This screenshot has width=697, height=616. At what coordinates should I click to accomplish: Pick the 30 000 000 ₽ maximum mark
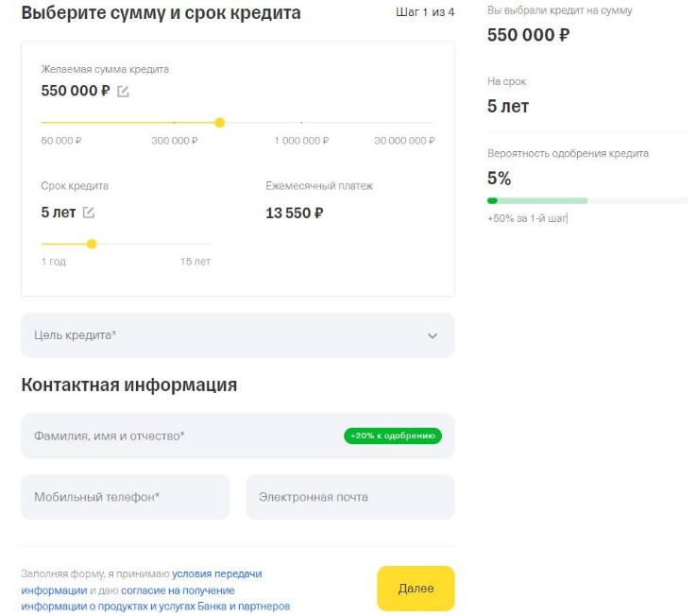tap(404, 141)
